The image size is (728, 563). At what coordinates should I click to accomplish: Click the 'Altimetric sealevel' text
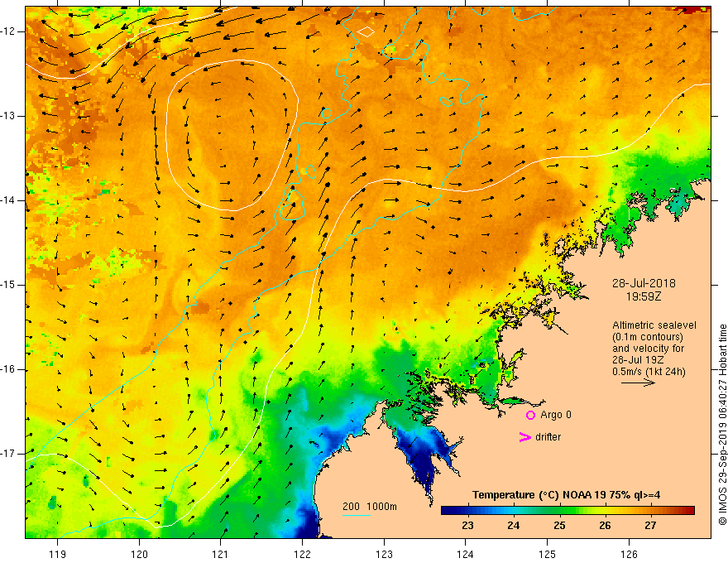tap(654, 325)
